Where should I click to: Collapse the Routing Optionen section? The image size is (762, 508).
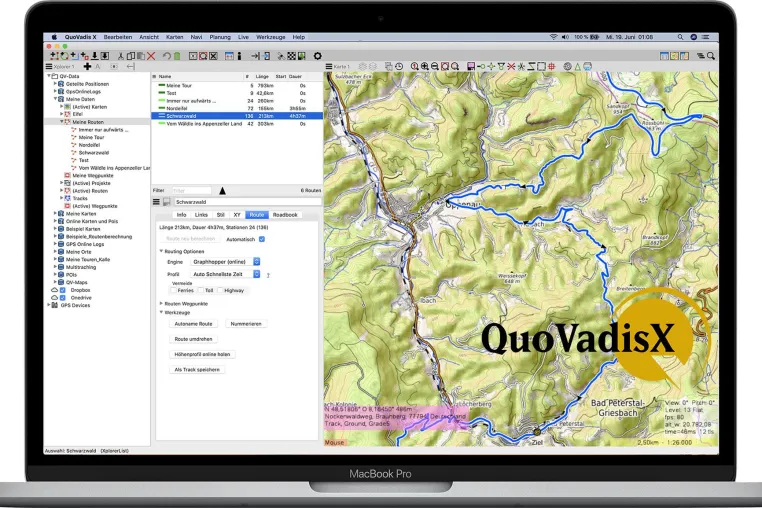pyautogui.click(x=161, y=251)
